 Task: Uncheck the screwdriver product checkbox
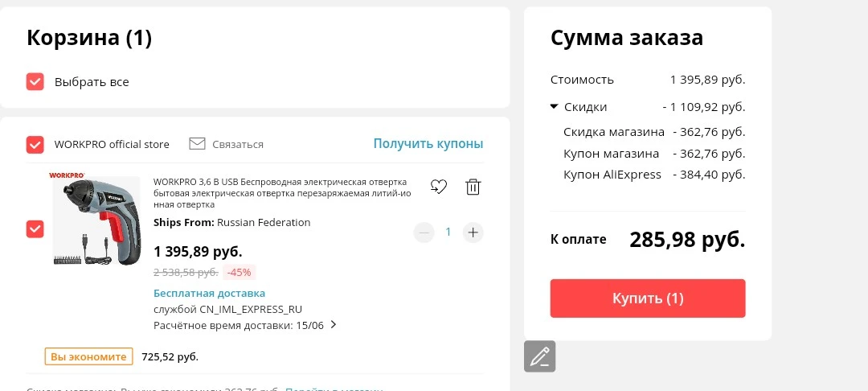[x=35, y=228]
